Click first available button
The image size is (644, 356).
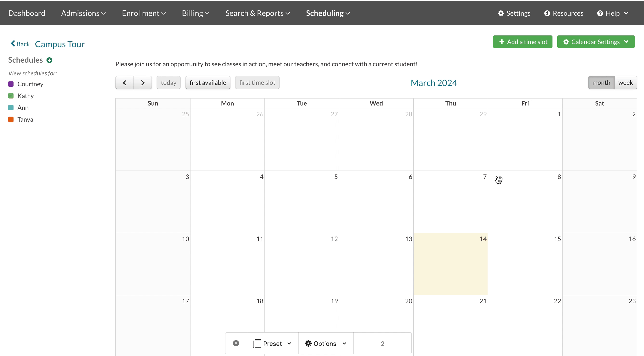tap(208, 83)
